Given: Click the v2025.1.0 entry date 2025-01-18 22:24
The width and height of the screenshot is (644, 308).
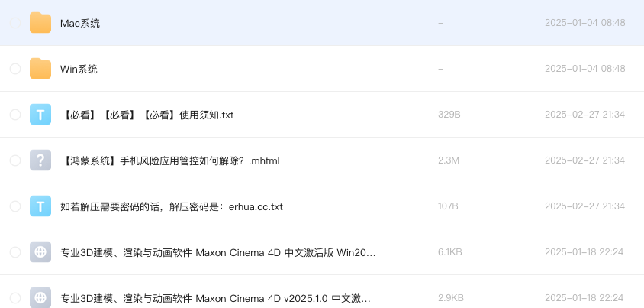Looking at the screenshot, I should point(584,298).
